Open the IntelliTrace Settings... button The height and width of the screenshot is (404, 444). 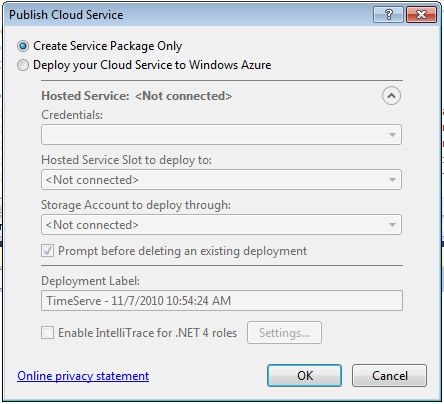click(284, 333)
